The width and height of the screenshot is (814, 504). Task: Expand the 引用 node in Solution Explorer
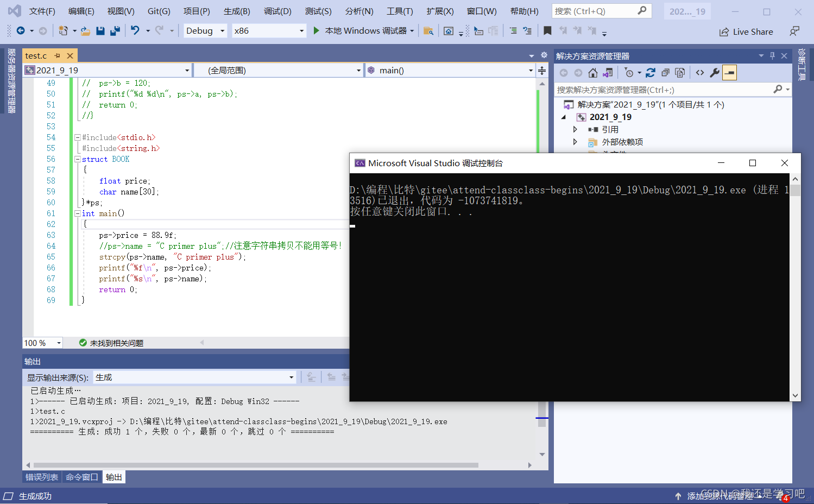(575, 129)
